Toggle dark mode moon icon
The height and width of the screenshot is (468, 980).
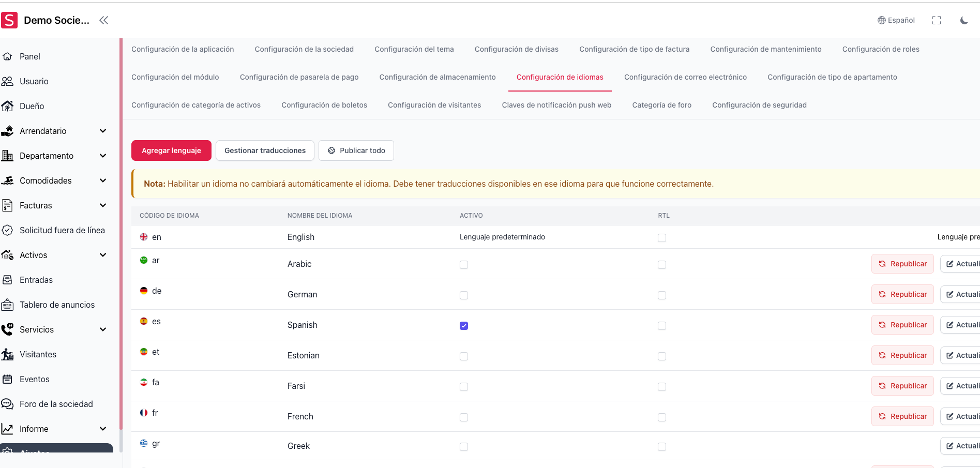(x=963, y=20)
